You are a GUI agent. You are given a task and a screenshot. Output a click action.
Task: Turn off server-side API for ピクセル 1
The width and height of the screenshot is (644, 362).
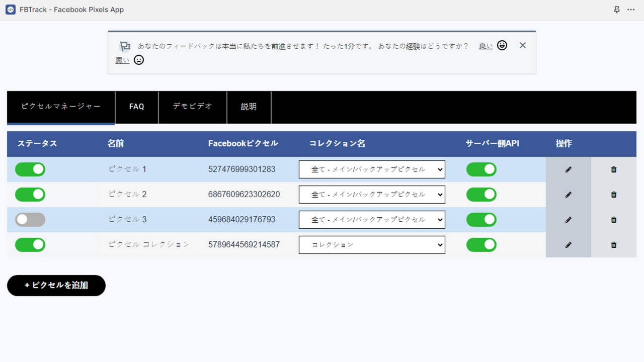[481, 169]
